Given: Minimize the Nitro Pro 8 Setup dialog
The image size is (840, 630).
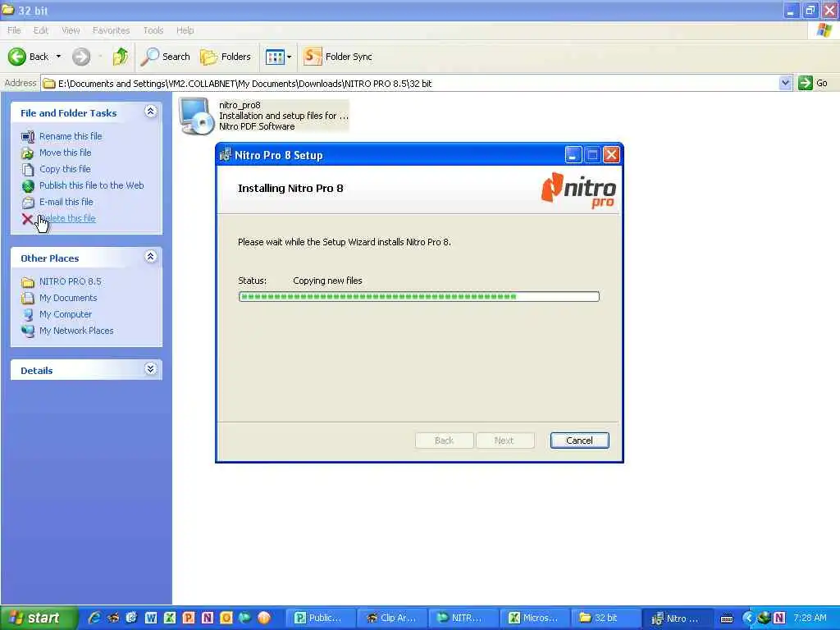Looking at the screenshot, I should click(x=573, y=155).
